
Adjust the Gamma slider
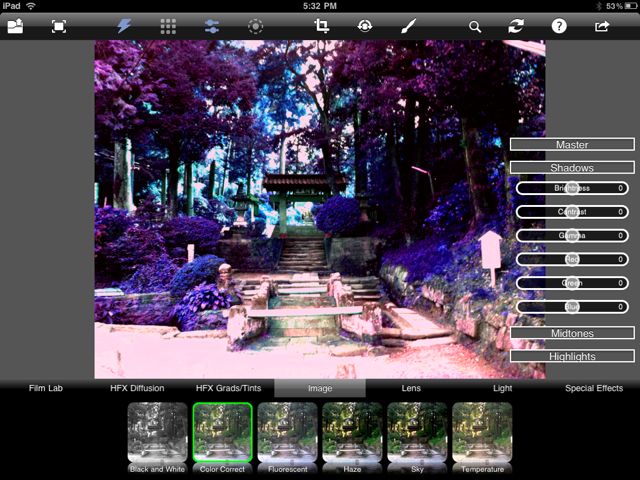coord(572,236)
